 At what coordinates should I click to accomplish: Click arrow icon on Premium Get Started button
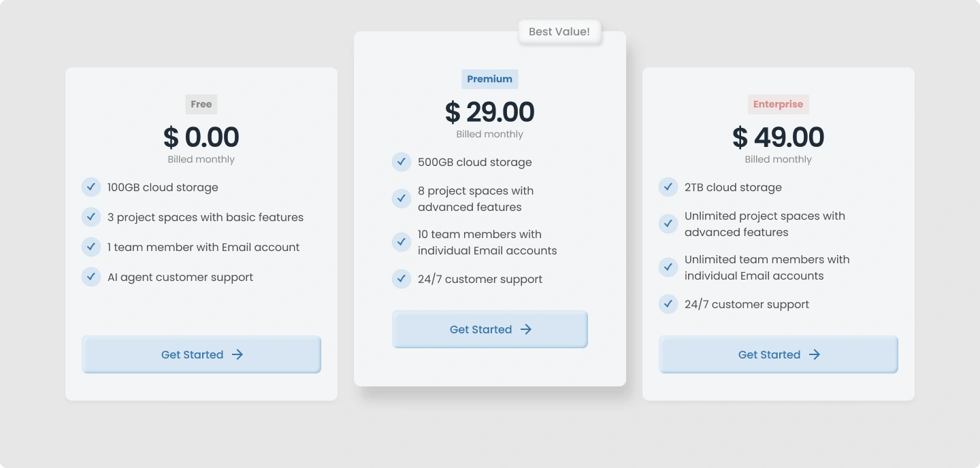[526, 329]
